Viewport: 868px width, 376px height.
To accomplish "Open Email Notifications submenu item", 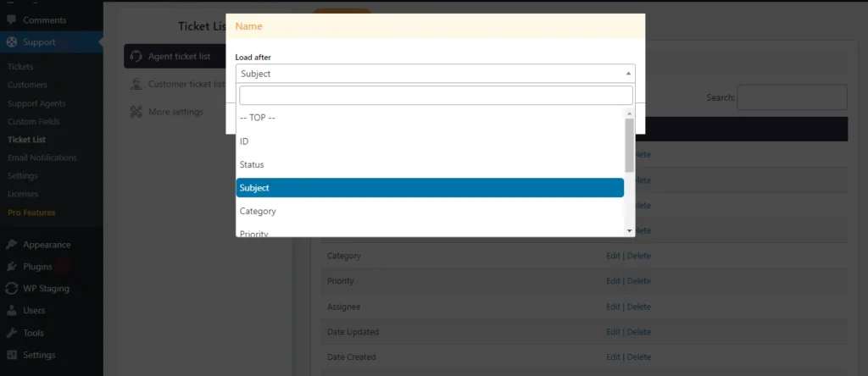I will [x=42, y=158].
